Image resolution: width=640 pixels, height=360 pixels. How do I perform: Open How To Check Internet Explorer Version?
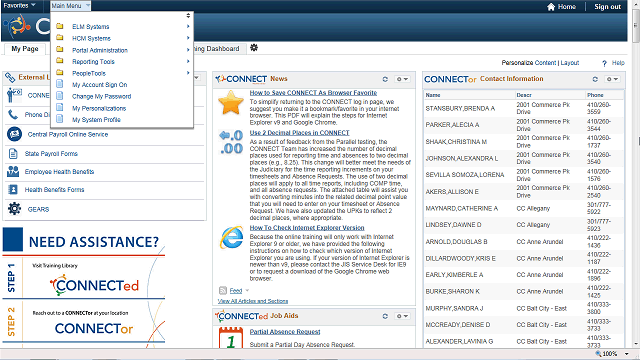[307, 228]
